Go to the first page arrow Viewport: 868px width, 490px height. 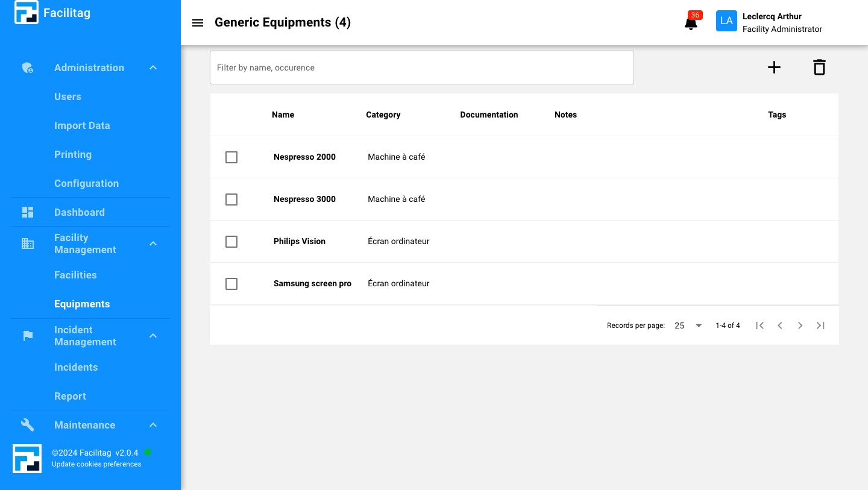[x=760, y=325]
